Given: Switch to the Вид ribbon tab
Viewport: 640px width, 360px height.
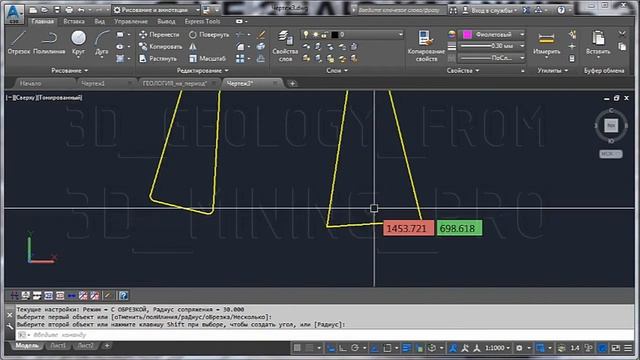Looking at the screenshot, I should coord(99,21).
